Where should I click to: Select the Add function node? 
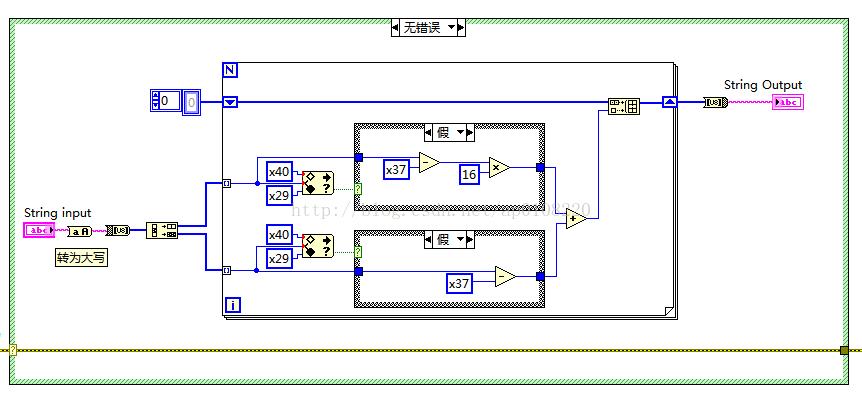[x=576, y=218]
